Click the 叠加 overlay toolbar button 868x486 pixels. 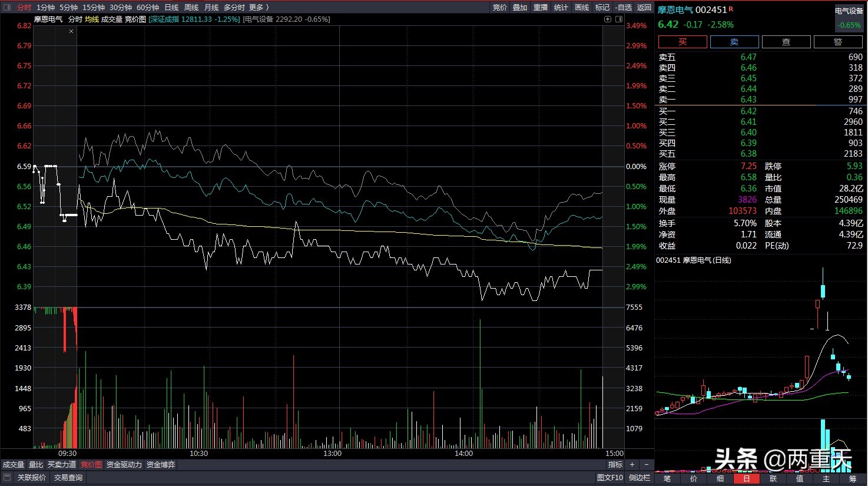(x=520, y=7)
